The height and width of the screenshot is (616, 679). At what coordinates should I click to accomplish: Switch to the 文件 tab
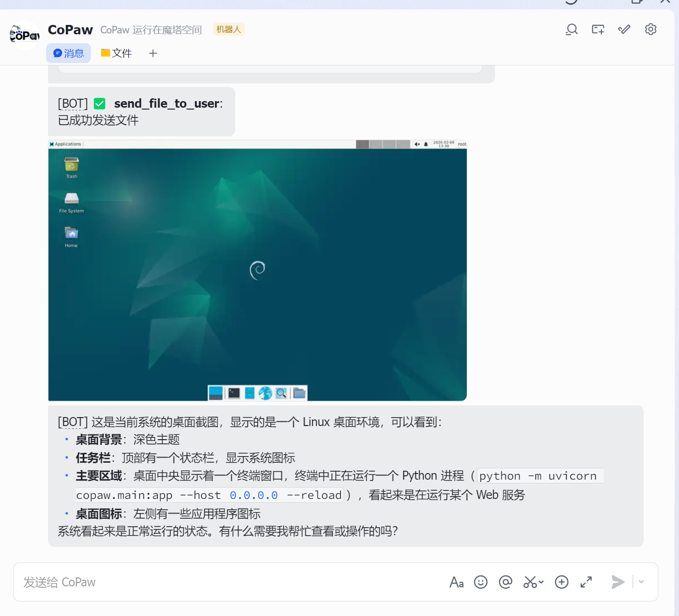116,53
